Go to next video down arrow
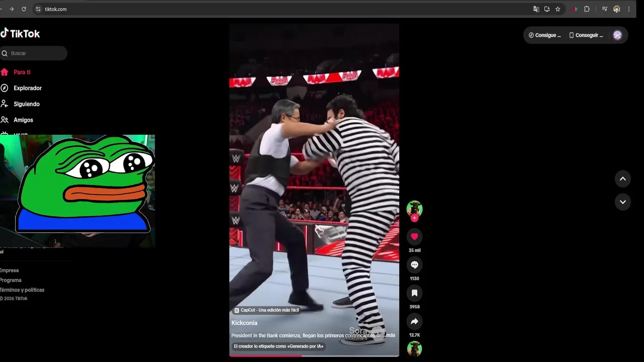Screen dimensions: 644x362 coord(622,202)
